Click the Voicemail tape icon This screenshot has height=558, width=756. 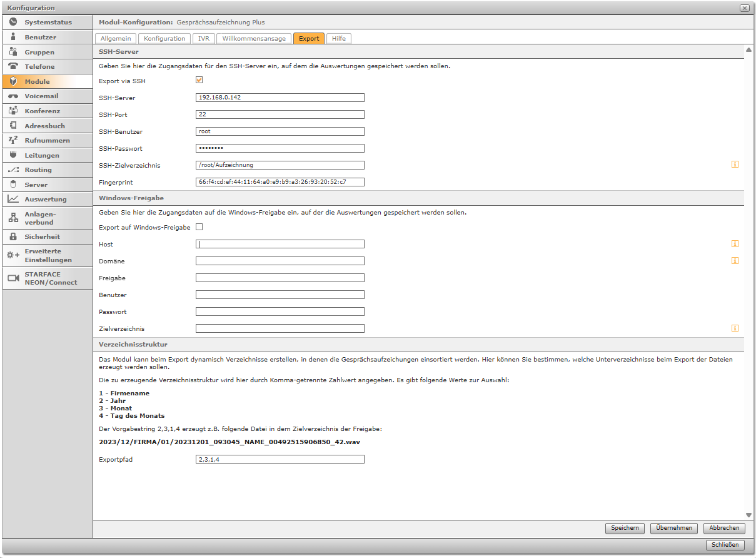[x=13, y=96]
